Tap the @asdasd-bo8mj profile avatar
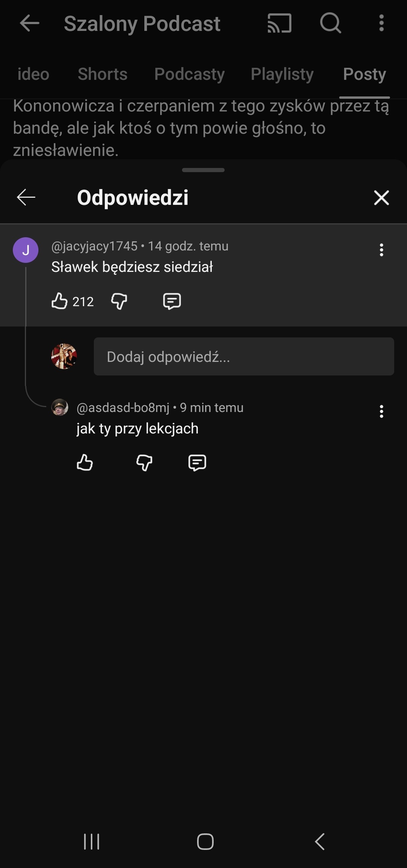 coord(60,407)
